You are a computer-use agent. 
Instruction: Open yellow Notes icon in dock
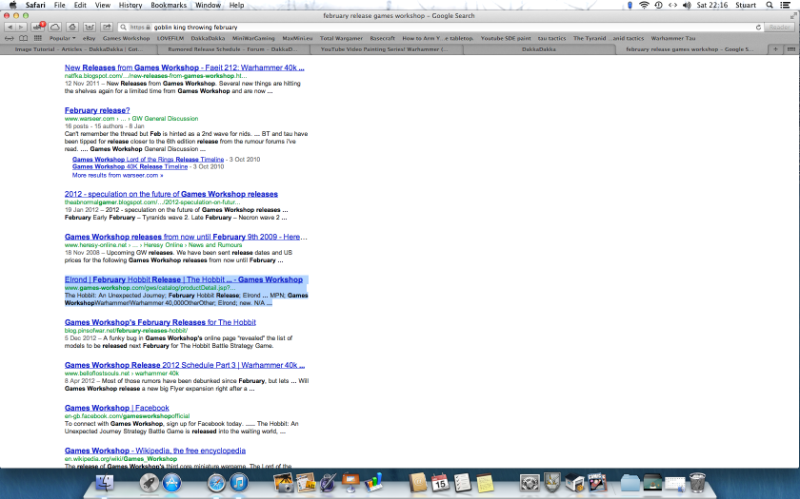(x=485, y=482)
